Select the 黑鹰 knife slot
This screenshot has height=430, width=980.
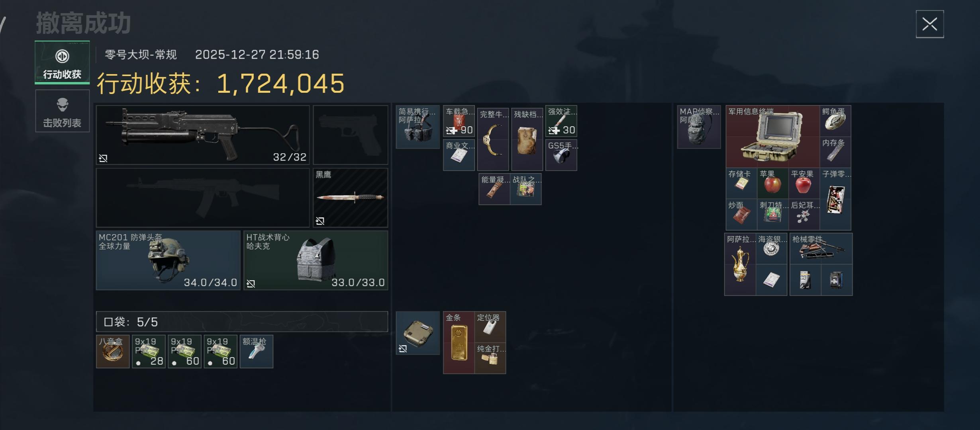pos(350,197)
